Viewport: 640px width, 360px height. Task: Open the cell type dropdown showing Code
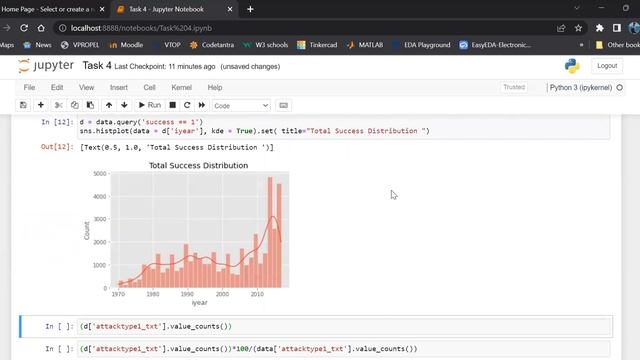[241, 106]
